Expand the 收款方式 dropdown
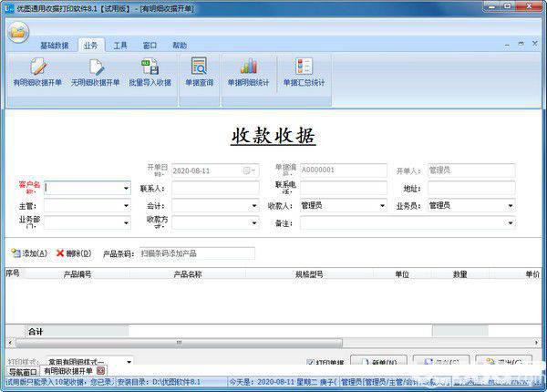Image resolution: width=547 pixels, height=392 pixels. point(254,222)
